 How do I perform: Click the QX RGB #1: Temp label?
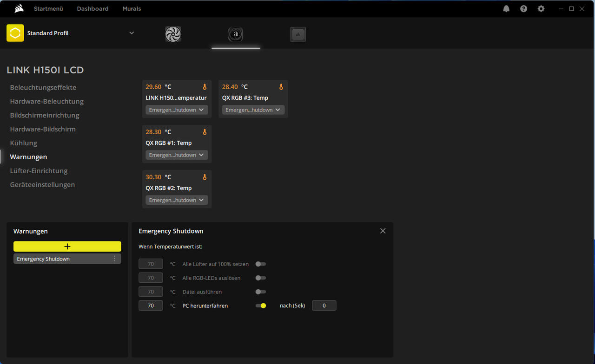(x=169, y=143)
